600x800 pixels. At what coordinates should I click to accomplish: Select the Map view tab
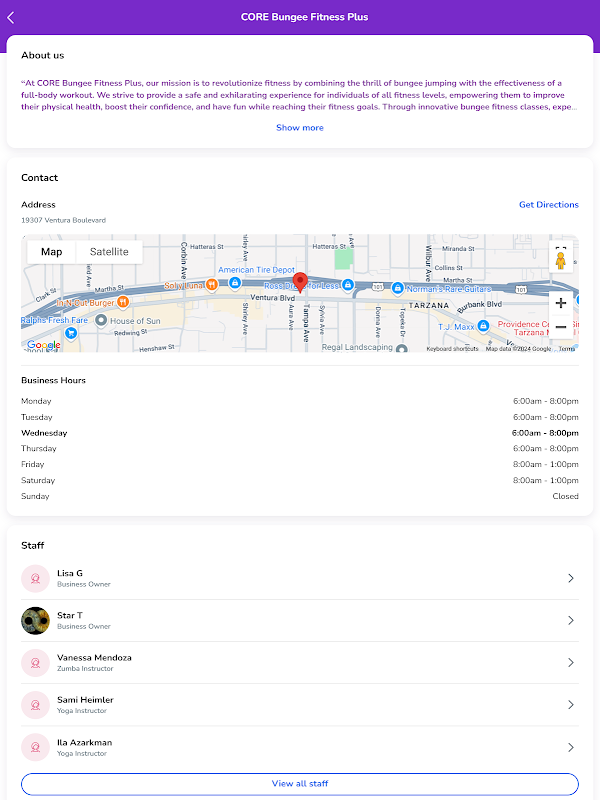click(x=51, y=252)
